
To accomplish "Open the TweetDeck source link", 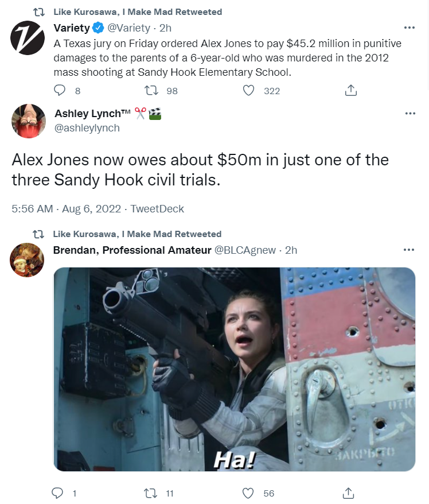I will (x=157, y=209).
